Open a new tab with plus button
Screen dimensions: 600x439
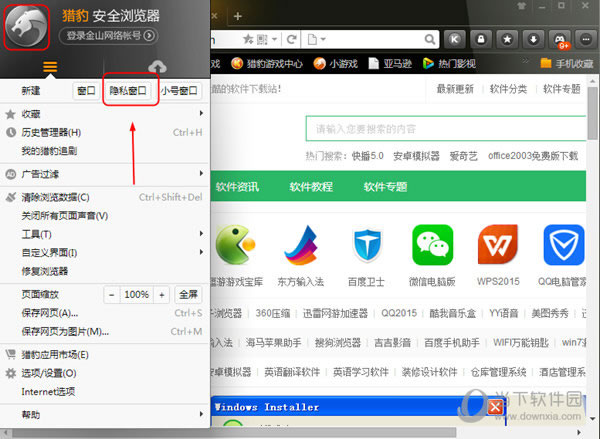click(x=238, y=16)
